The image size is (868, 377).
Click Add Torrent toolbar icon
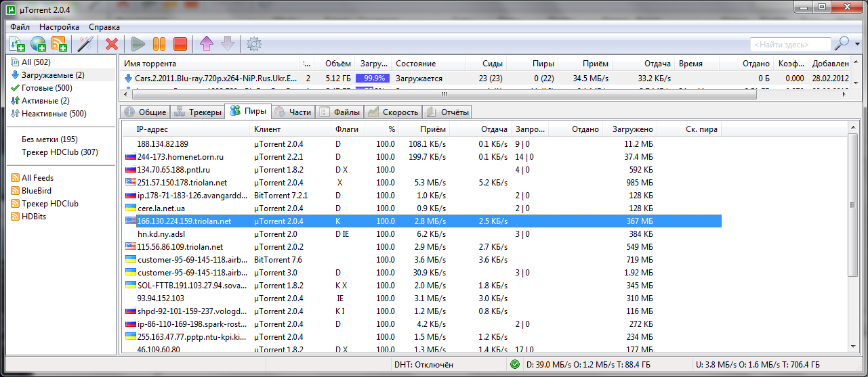18,44
